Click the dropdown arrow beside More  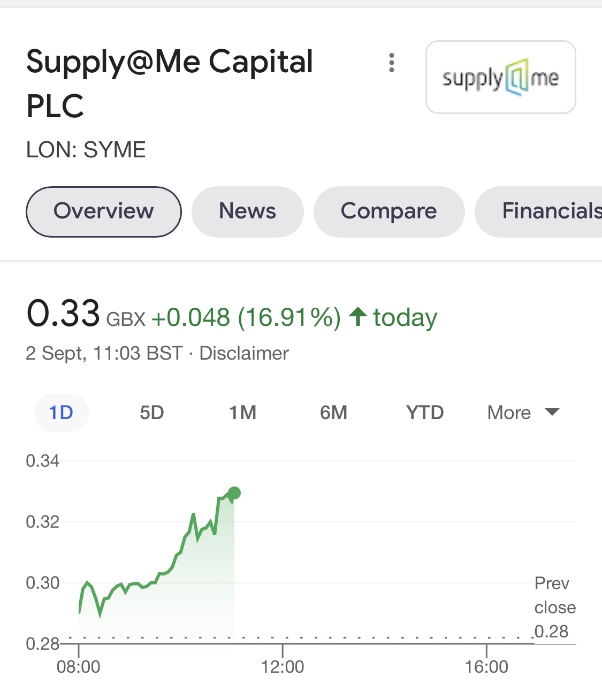[x=552, y=412]
